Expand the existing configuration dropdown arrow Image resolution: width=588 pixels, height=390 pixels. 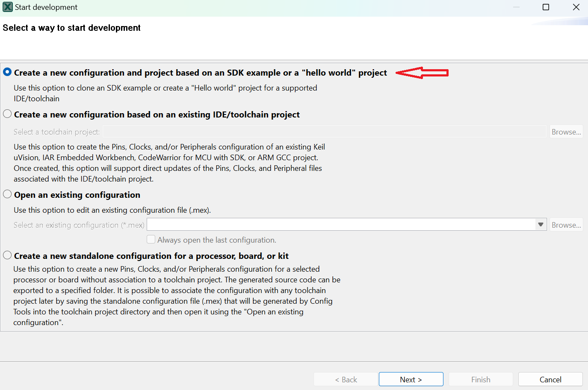(x=541, y=225)
